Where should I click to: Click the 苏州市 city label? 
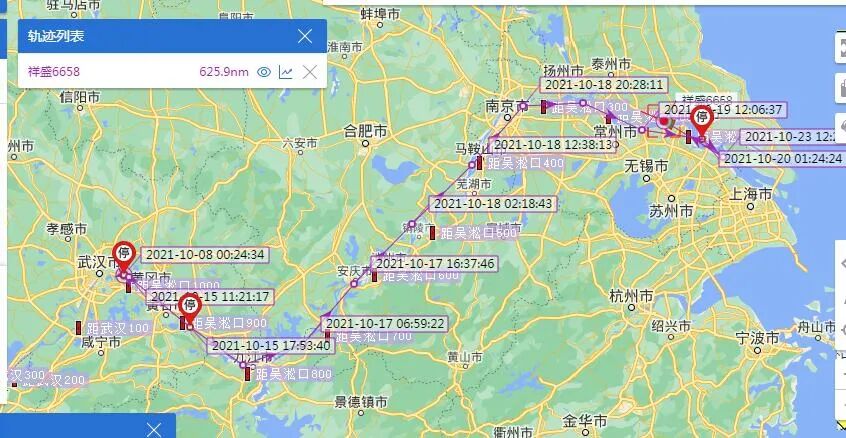click(671, 211)
